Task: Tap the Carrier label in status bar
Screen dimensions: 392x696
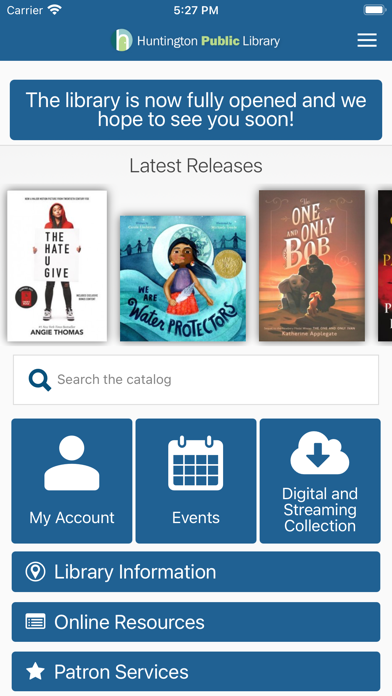Action: point(24,10)
